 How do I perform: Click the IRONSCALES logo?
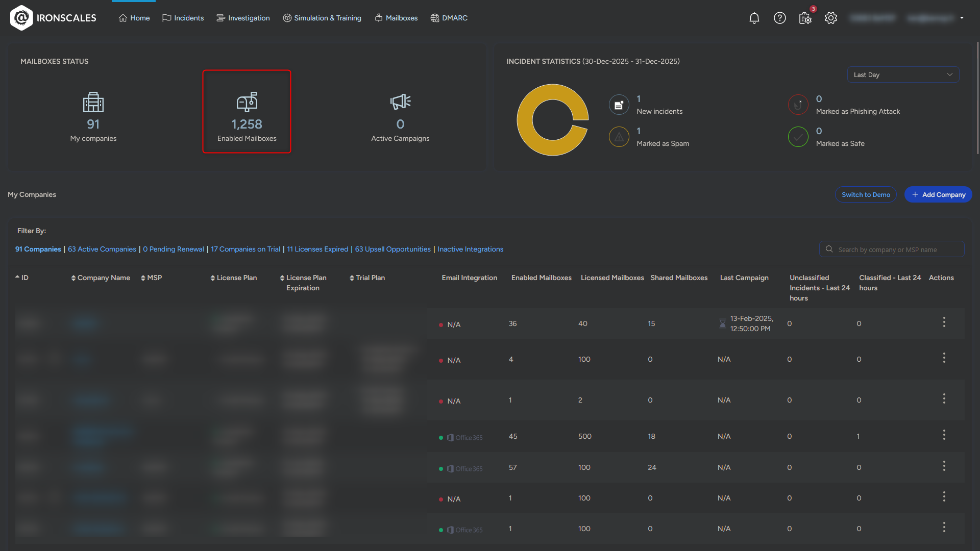[53, 18]
